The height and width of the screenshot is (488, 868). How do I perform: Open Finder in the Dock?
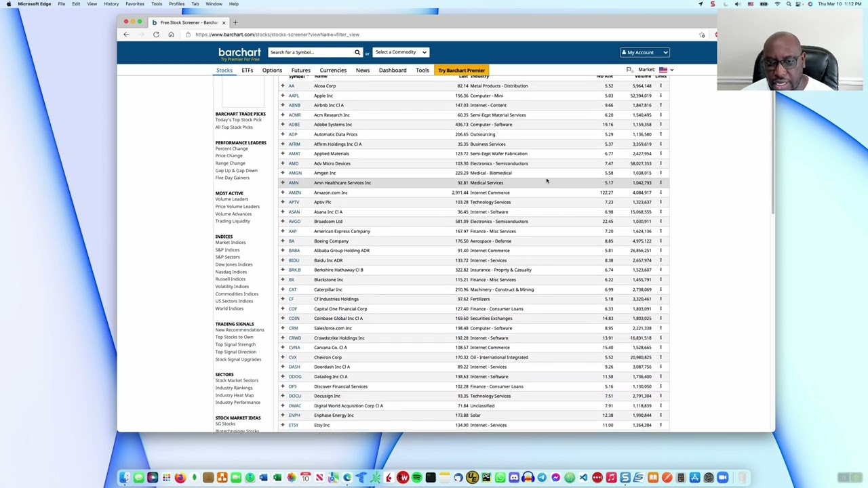pos(125,478)
